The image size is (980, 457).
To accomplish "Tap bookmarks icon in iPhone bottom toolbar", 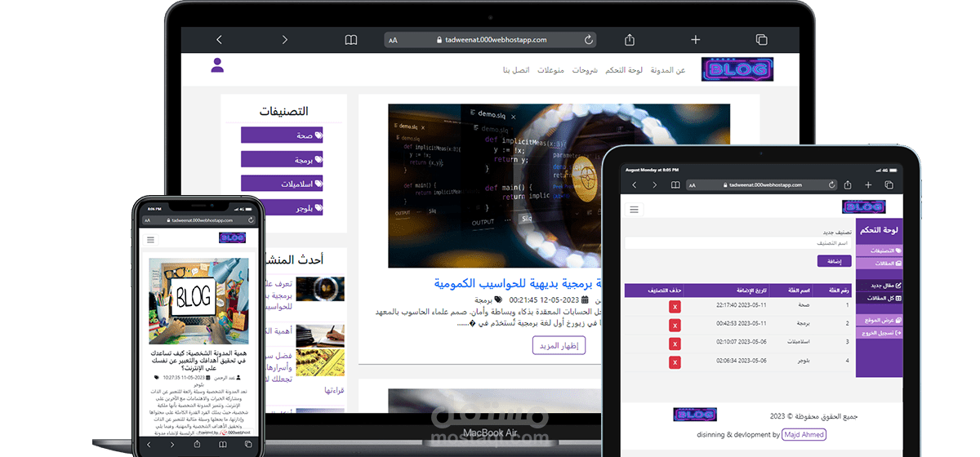I will click(223, 446).
